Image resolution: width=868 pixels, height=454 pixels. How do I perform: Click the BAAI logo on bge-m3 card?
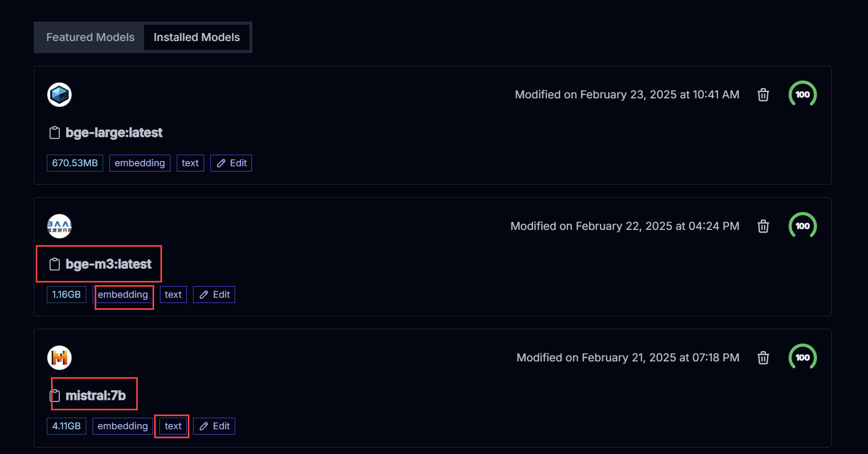point(59,226)
